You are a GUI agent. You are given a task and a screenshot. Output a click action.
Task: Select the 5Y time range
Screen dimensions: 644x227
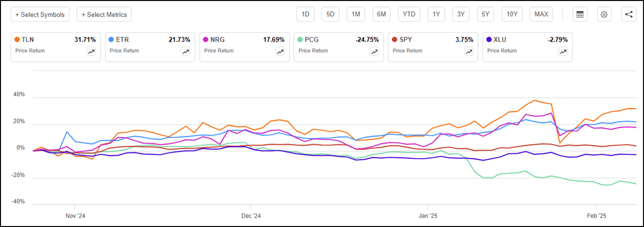486,15
